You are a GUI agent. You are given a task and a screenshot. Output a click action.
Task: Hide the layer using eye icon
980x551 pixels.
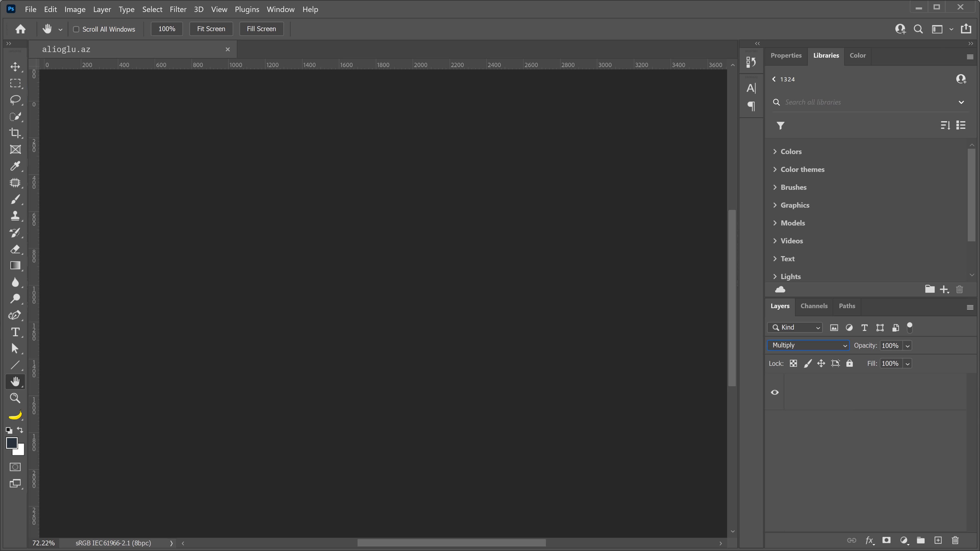point(775,392)
